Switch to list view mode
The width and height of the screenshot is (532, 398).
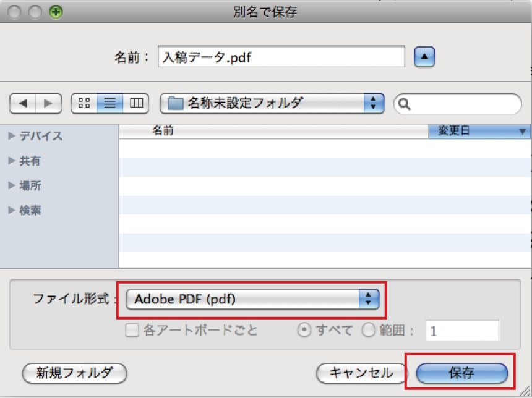109,104
